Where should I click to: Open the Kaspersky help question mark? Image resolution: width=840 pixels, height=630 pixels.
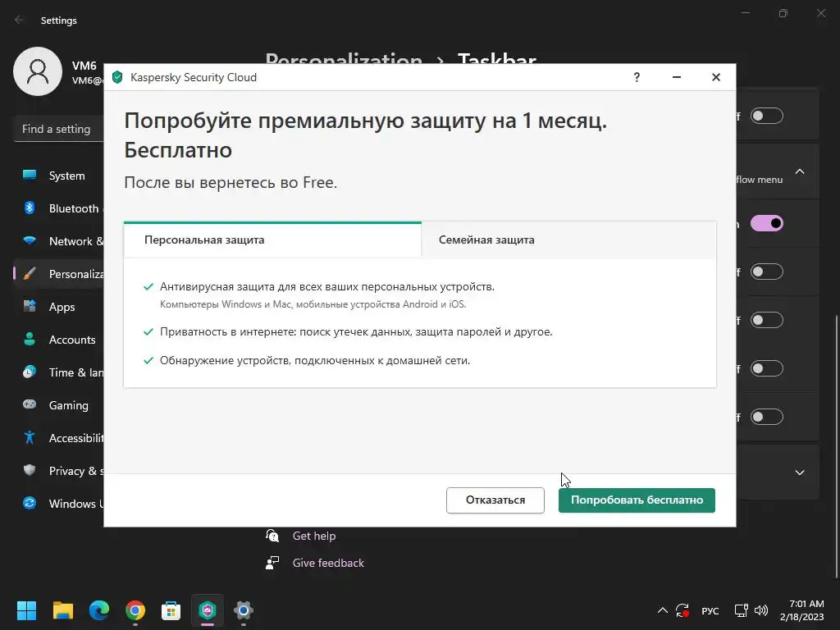(x=637, y=77)
